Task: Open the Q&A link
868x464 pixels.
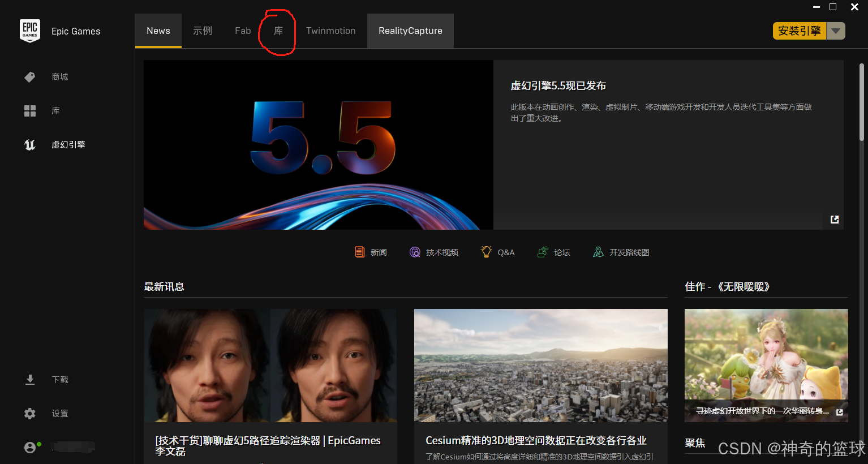Action: tap(506, 252)
